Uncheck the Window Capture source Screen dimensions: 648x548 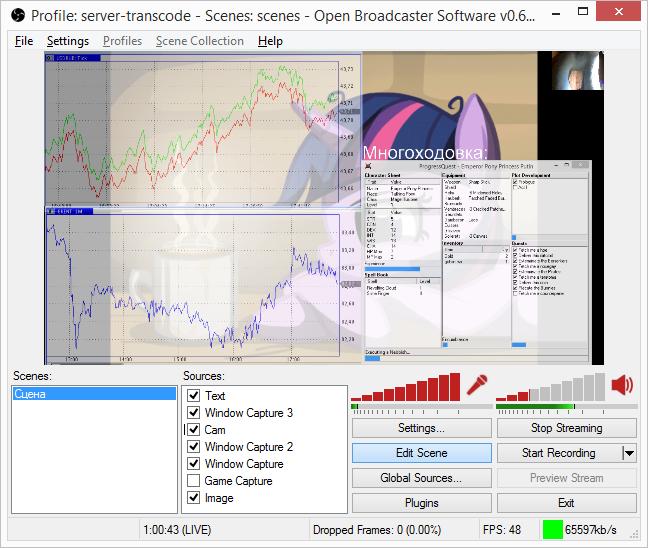[x=193, y=463]
